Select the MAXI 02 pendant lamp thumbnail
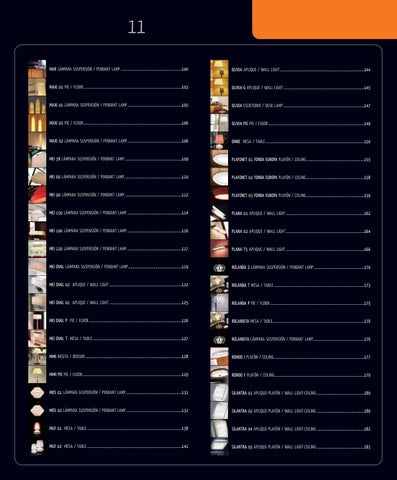 (37, 141)
